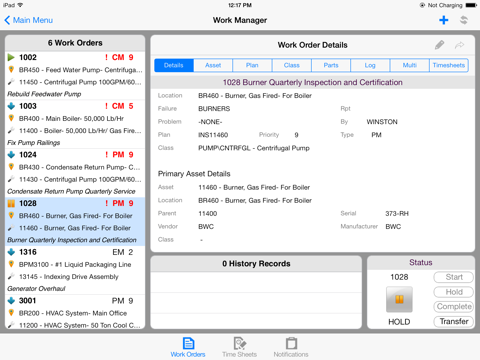This screenshot has height=360, width=480.
Task: Tap the 'BURNERS' failure value
Action: (x=214, y=109)
